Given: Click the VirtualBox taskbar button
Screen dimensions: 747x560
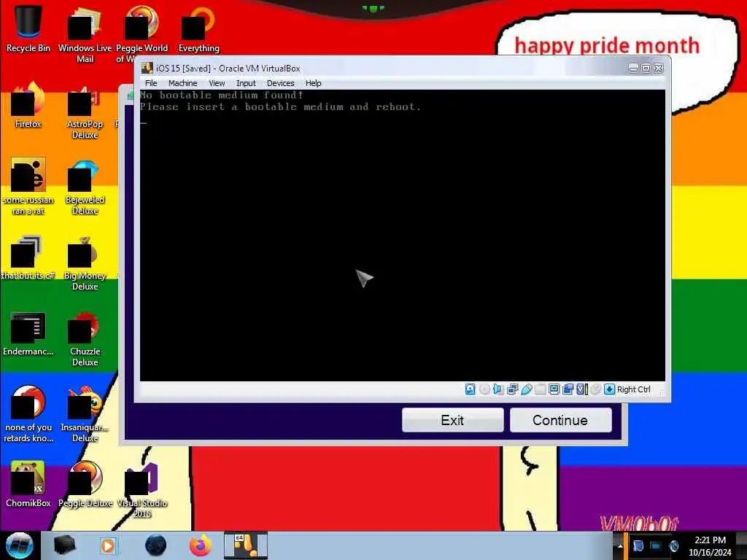Looking at the screenshot, I should tap(246, 545).
